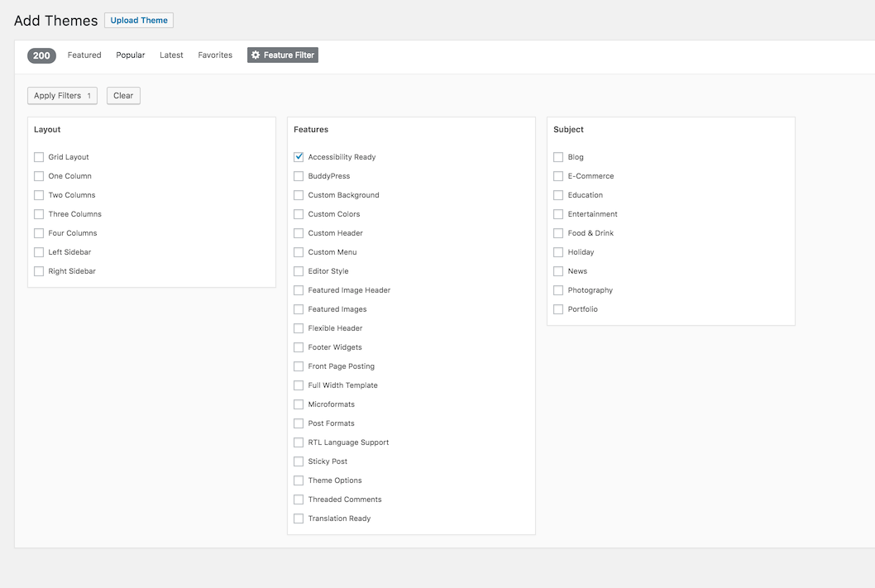Enable the Entertainment subject filter
This screenshot has width=875, height=588.
[x=558, y=213]
